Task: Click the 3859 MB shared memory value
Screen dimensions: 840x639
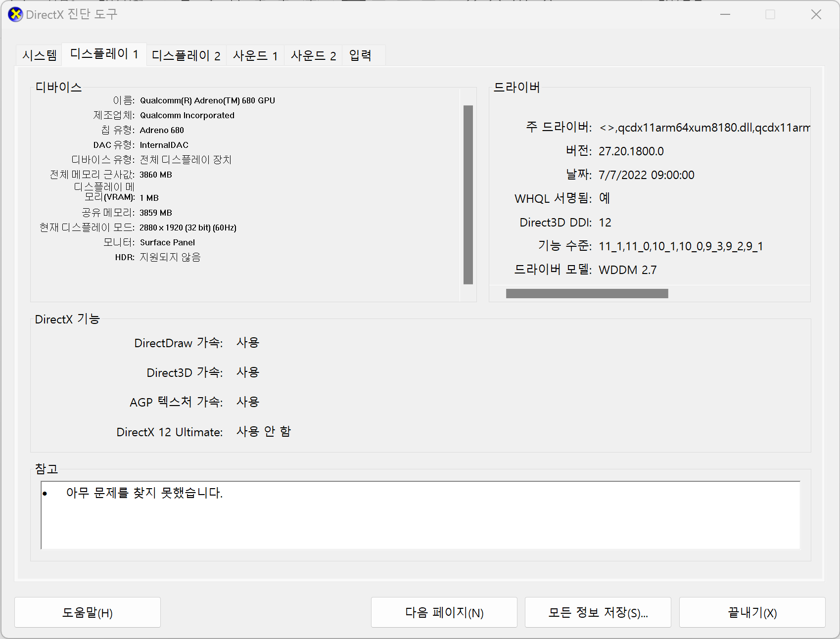Action: pos(156,213)
